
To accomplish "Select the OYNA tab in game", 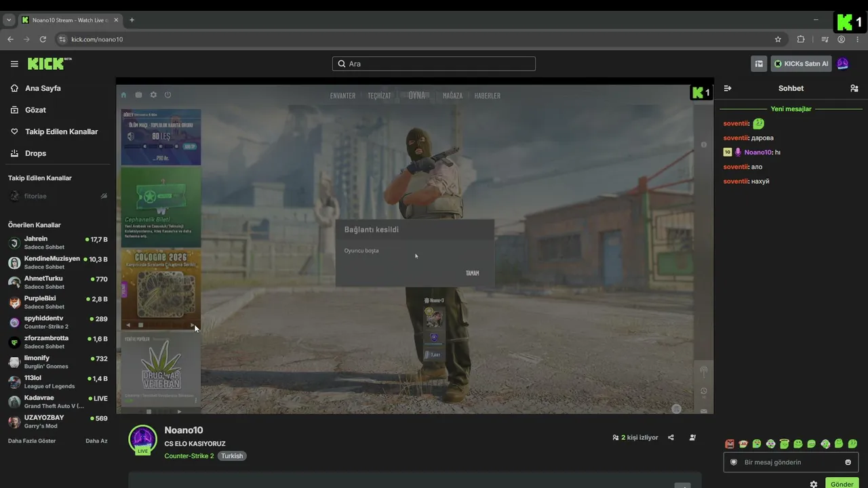I will [x=417, y=96].
